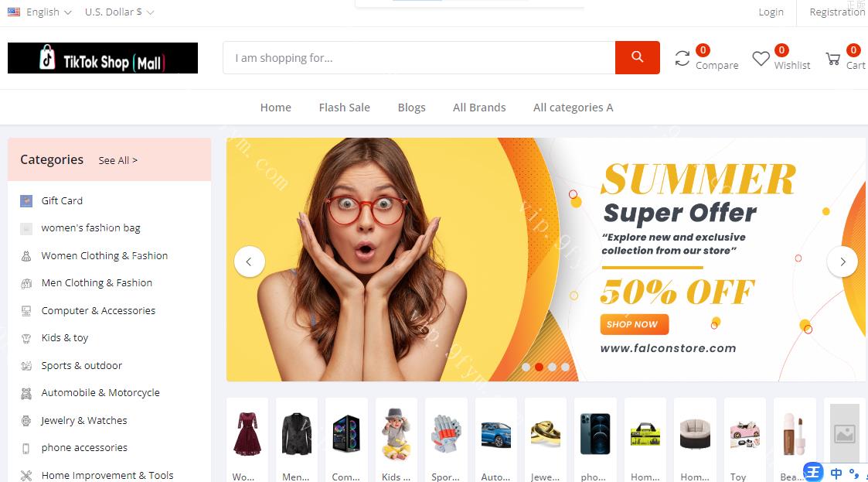Select the phone accessories category icon
The image size is (868, 482).
(x=26, y=448)
